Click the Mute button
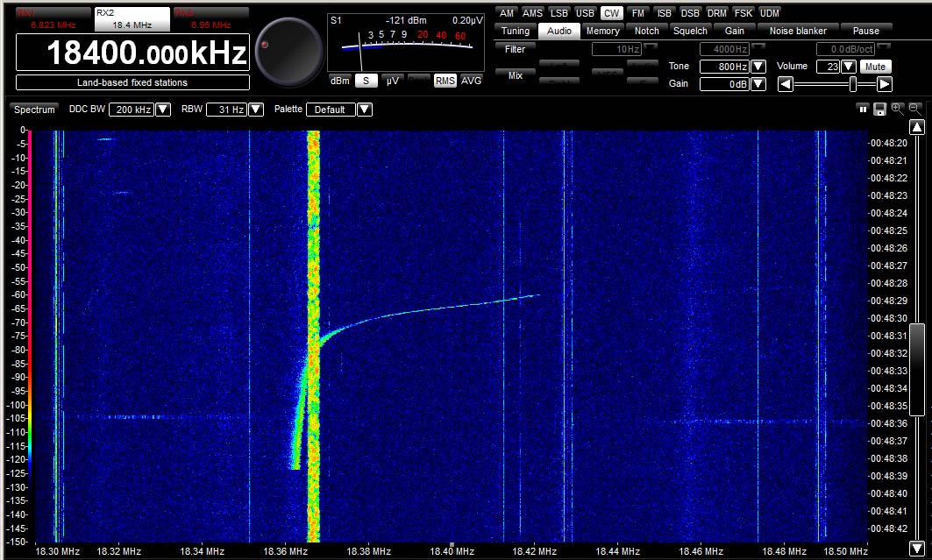The image size is (932, 560). (875, 67)
